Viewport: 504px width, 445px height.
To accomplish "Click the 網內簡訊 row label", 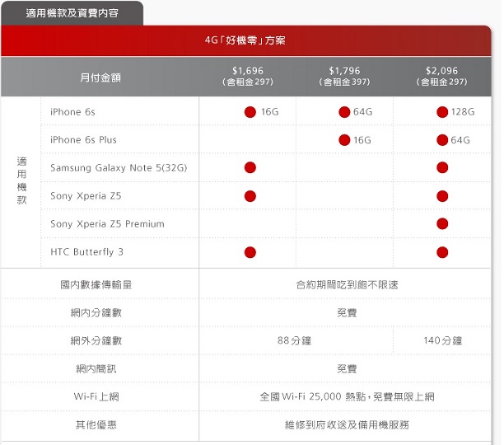I will tap(96, 369).
